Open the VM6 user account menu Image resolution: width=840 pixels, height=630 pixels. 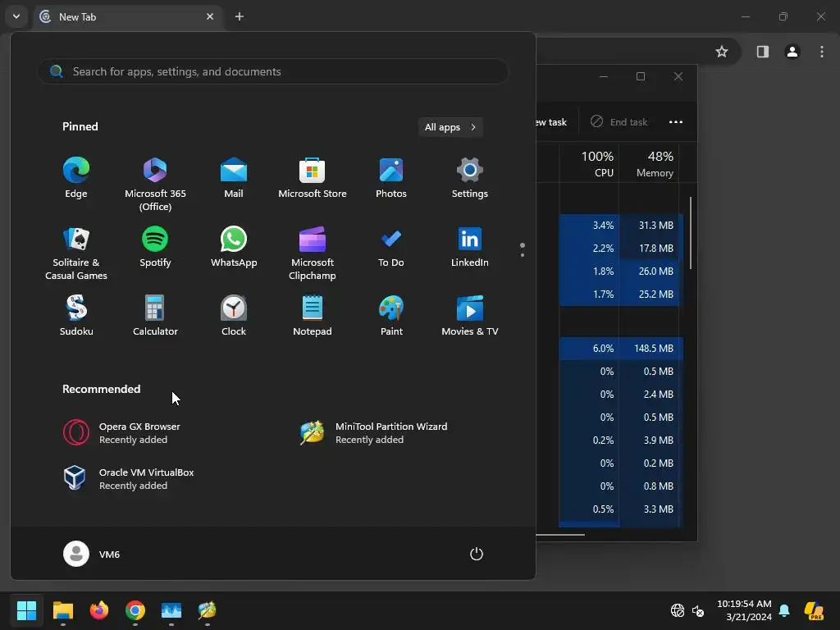tap(92, 554)
